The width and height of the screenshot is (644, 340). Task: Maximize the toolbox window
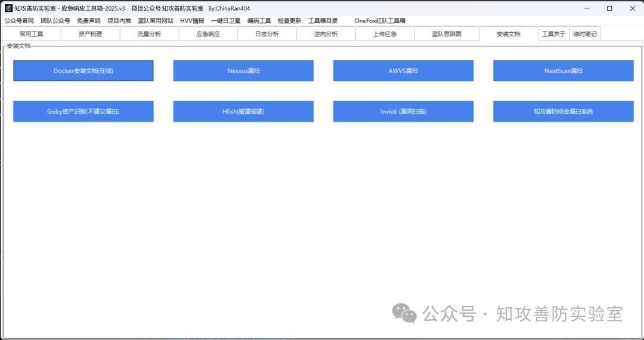click(x=609, y=8)
